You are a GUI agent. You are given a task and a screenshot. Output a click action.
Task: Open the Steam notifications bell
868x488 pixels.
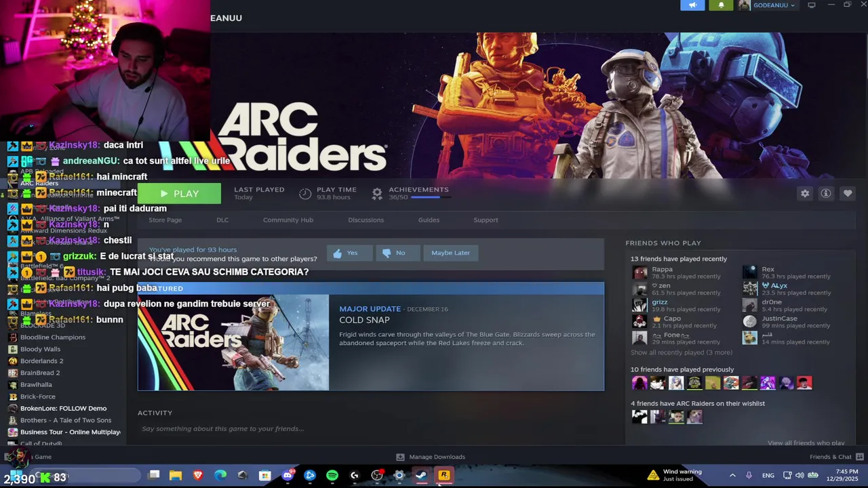[x=721, y=5]
